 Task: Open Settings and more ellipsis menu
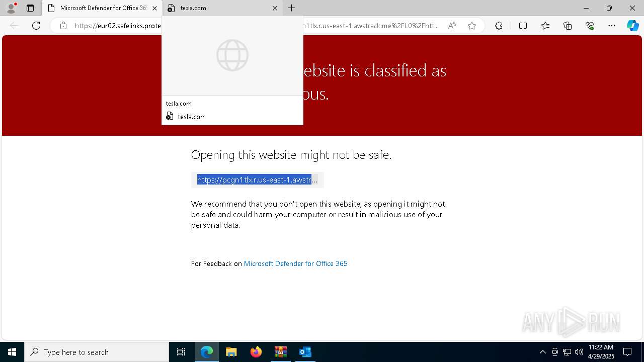pos(612,26)
